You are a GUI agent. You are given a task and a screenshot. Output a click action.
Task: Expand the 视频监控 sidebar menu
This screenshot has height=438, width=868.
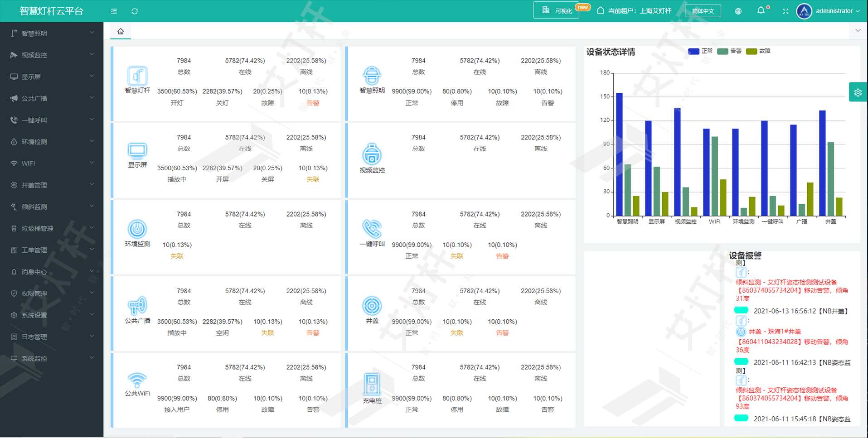(52, 55)
